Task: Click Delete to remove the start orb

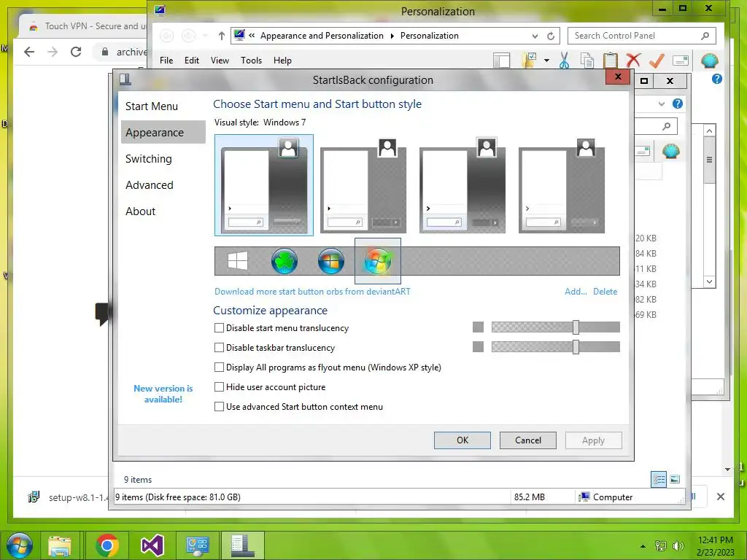Action: (x=605, y=292)
